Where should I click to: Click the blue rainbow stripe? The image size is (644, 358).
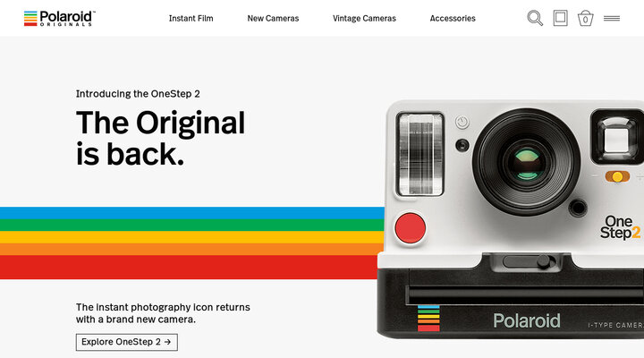[191, 213]
